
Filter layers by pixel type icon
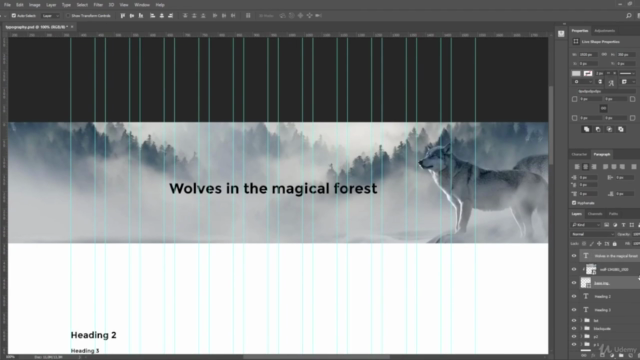point(607,225)
